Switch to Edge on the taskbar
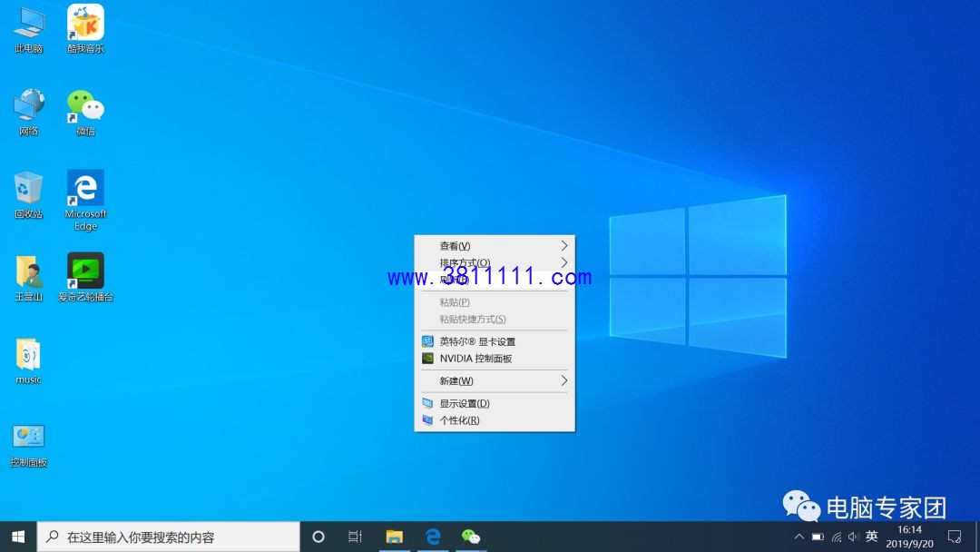 click(x=433, y=537)
